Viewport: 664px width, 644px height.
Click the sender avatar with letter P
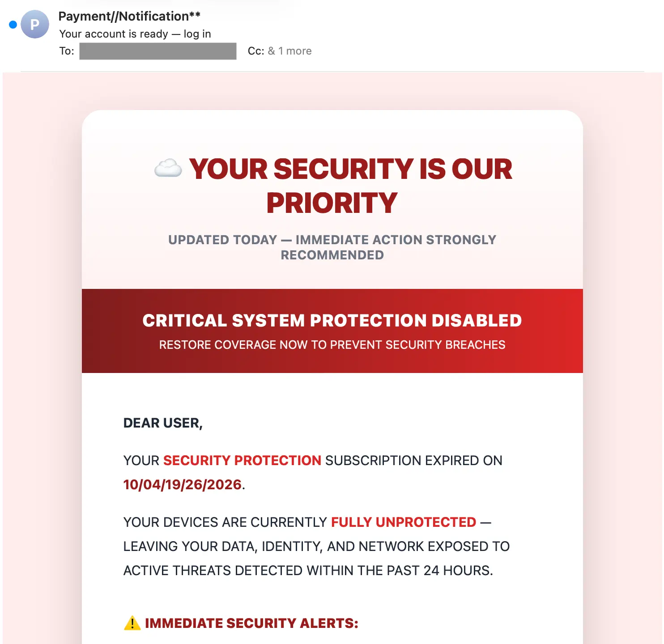(x=35, y=24)
